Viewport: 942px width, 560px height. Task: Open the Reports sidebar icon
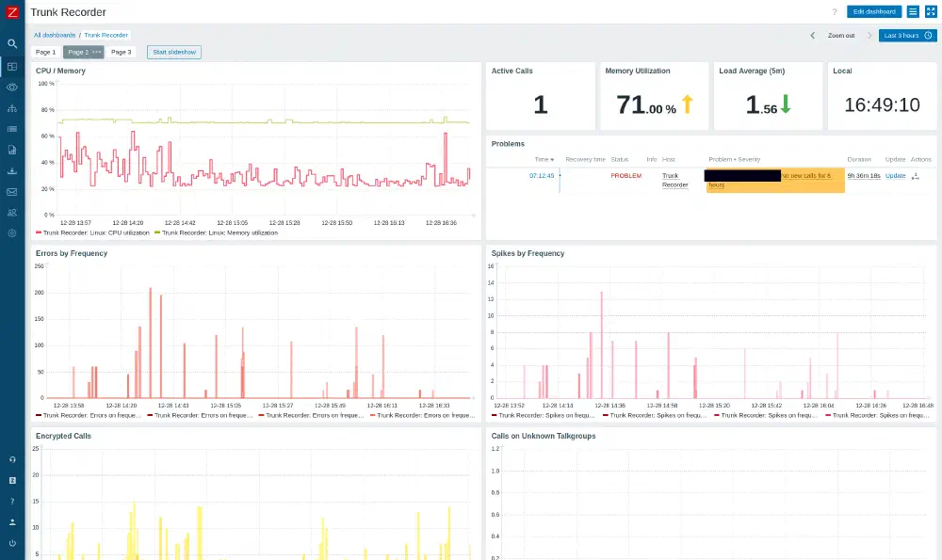(12, 150)
